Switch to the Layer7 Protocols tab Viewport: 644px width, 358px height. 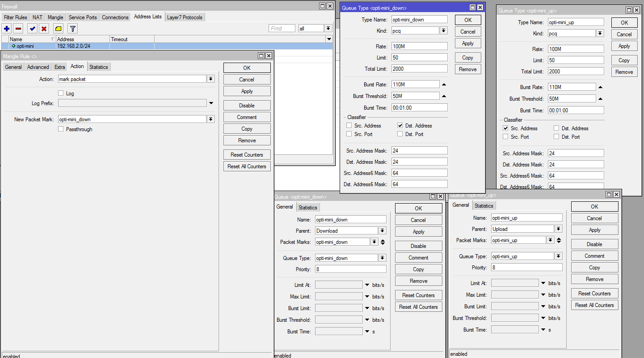click(185, 17)
